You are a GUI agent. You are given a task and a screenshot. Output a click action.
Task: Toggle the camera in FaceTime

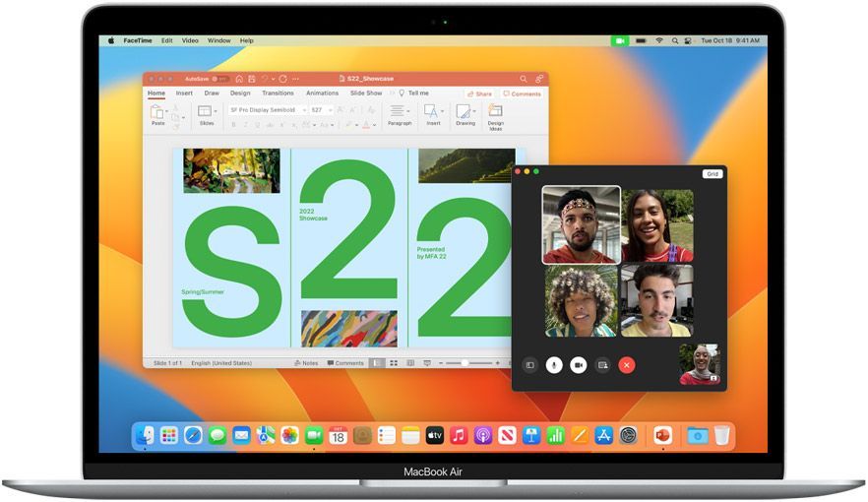tap(579, 365)
